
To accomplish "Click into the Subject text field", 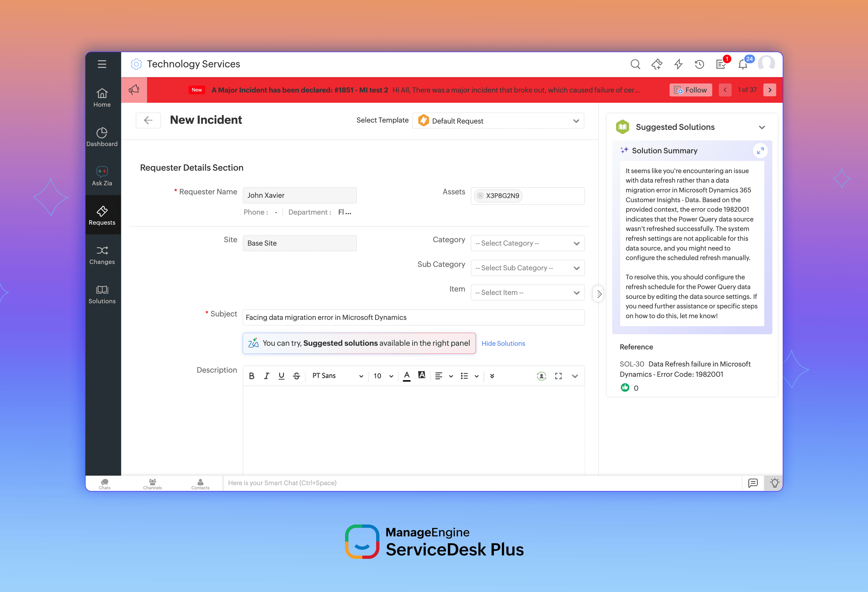I will [x=413, y=317].
